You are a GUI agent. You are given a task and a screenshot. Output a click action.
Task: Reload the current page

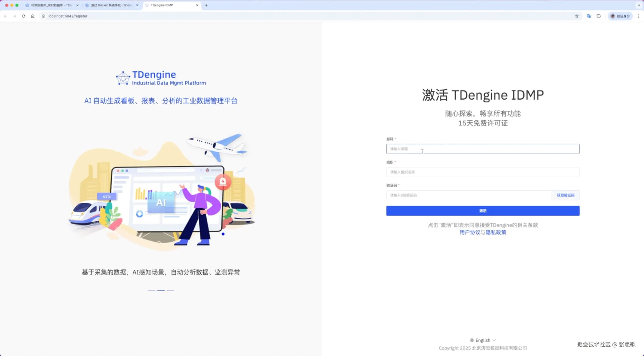23,16
